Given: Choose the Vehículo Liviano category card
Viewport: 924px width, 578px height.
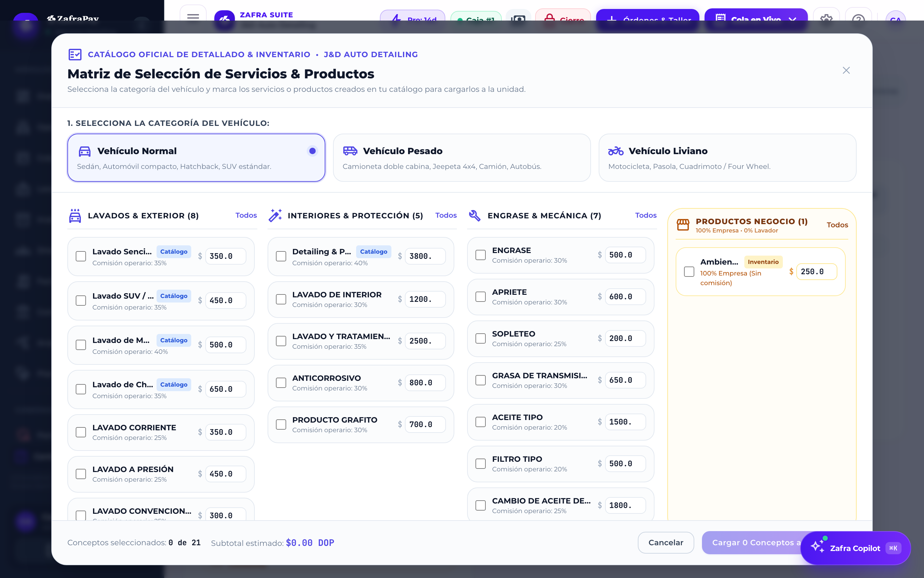Looking at the screenshot, I should [727, 157].
